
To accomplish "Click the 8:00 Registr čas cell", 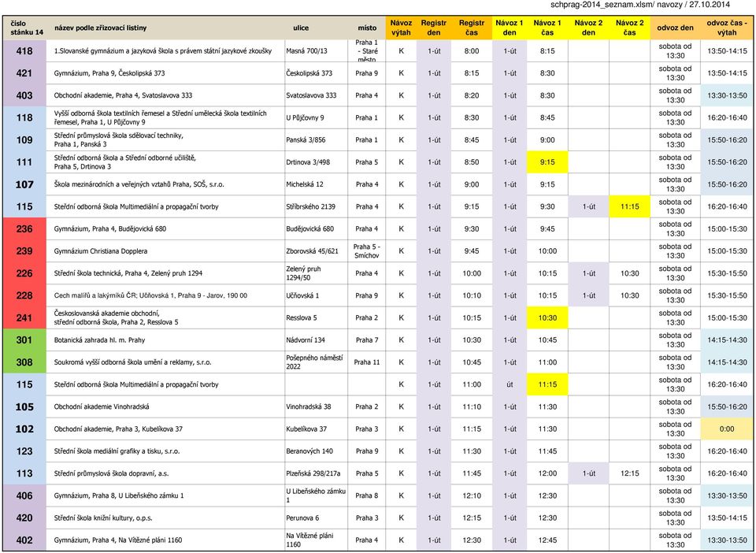I will pyautogui.click(x=472, y=50).
